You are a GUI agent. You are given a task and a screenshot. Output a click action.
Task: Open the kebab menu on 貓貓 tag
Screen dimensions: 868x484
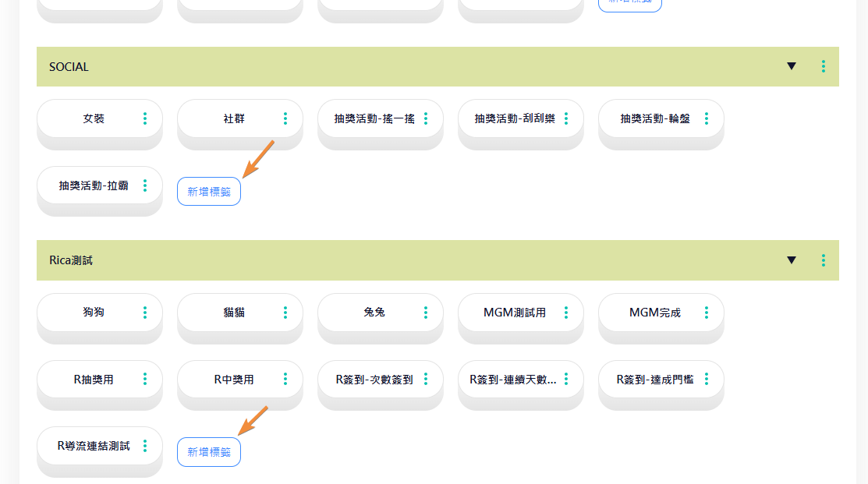point(285,313)
